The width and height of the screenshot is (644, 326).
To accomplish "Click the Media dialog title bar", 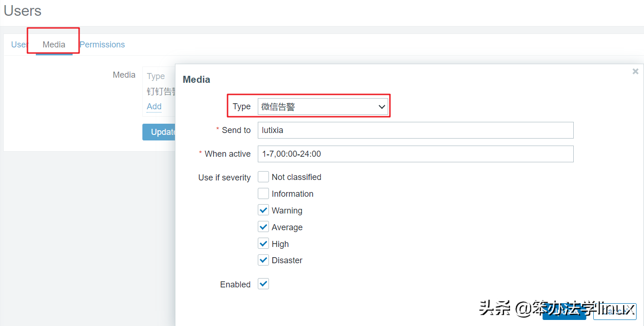I will (x=326, y=80).
